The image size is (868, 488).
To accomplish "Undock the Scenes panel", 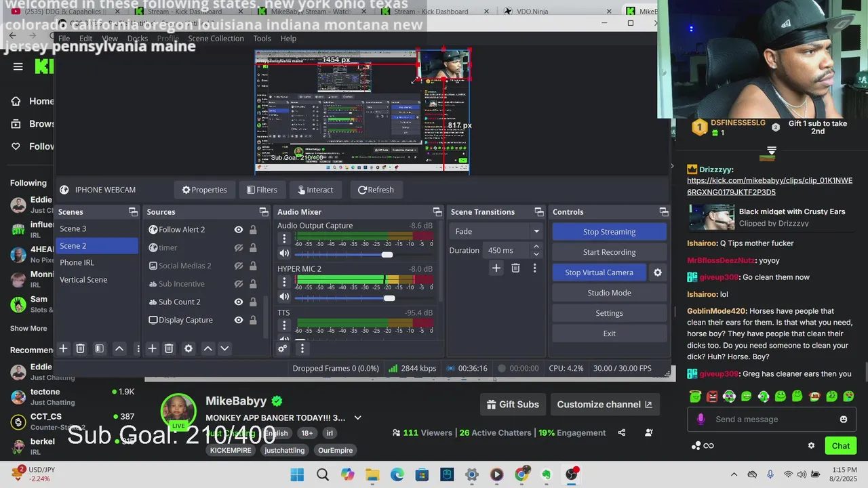I will 133,212.
